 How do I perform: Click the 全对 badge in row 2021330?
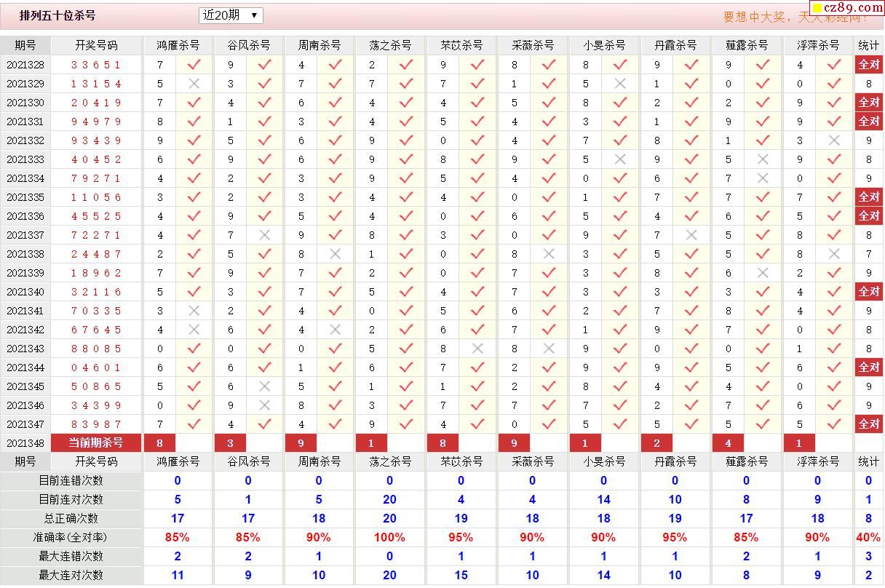click(869, 103)
